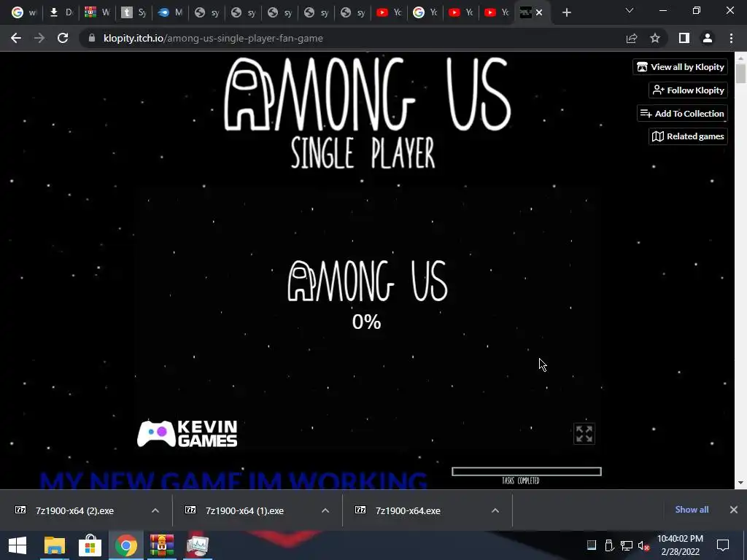Click the page vertical scrollbar thumb
This screenshot has width=747, height=560.
(740, 74)
